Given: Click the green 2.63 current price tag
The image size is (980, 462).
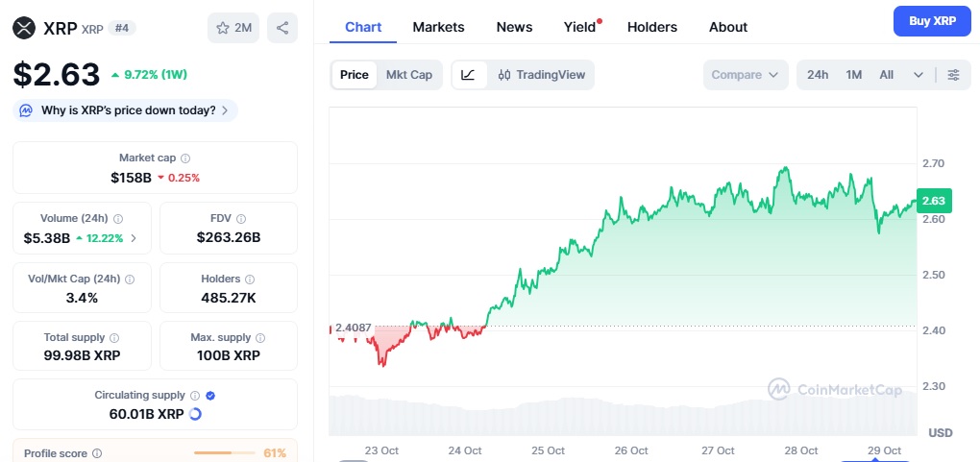Looking at the screenshot, I should point(934,201).
